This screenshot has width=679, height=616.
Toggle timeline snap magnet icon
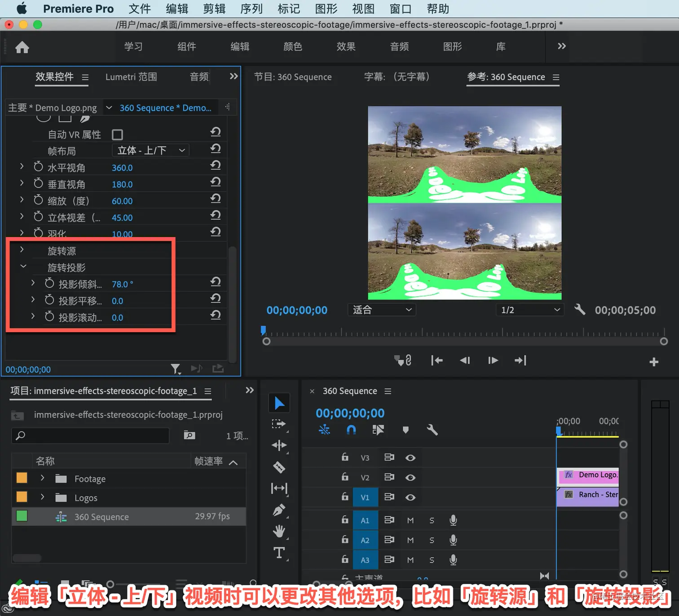click(351, 430)
